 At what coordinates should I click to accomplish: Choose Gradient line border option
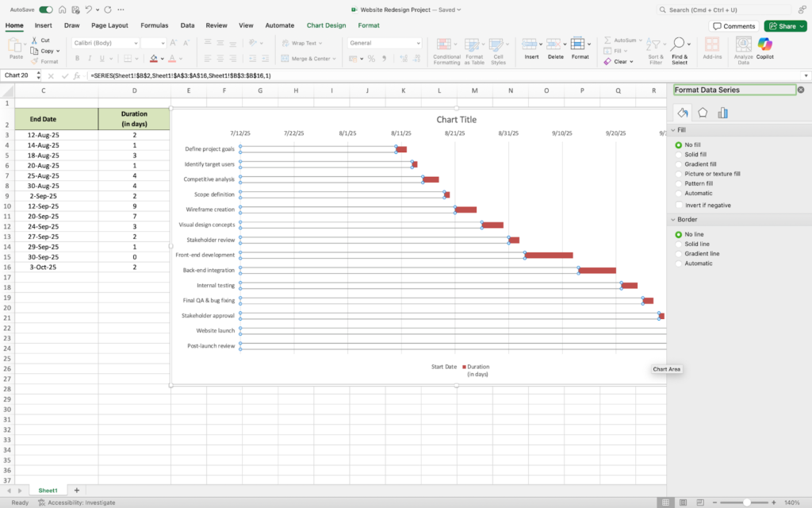point(679,254)
